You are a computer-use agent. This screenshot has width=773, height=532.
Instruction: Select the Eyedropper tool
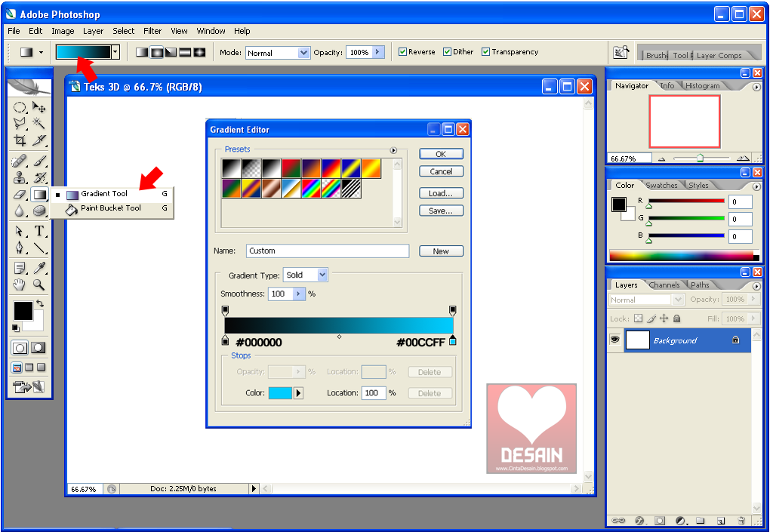click(x=39, y=268)
